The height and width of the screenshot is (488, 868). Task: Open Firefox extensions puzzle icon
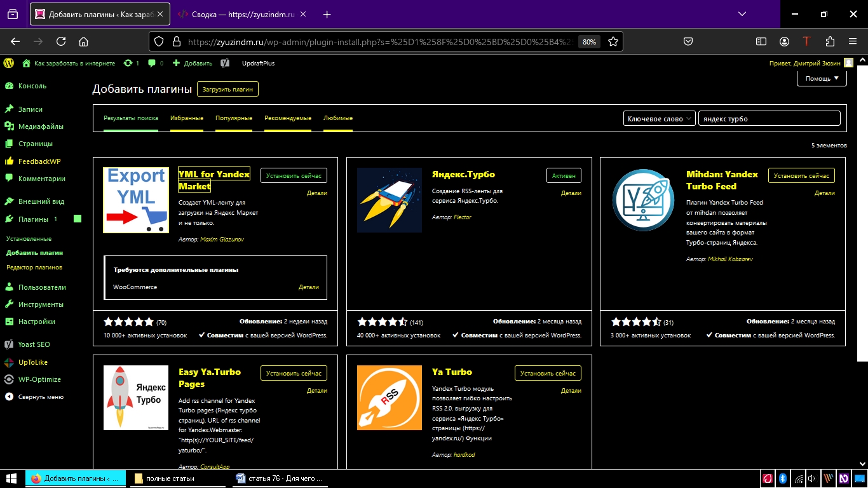[x=830, y=41]
